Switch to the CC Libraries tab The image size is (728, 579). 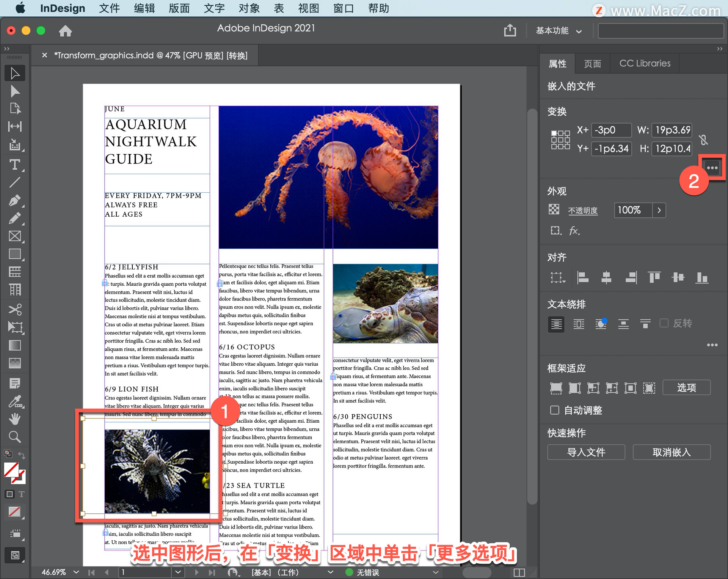645,63
